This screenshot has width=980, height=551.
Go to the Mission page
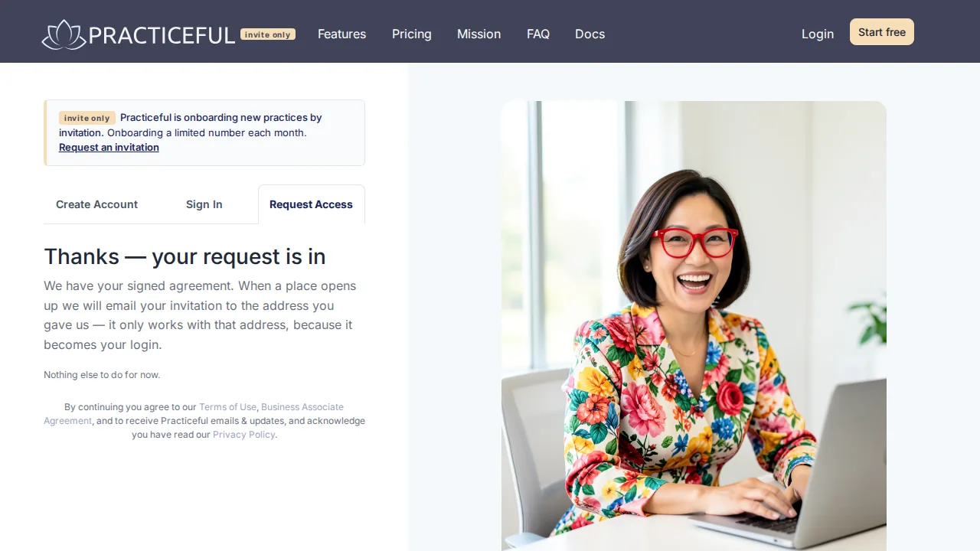click(x=479, y=34)
